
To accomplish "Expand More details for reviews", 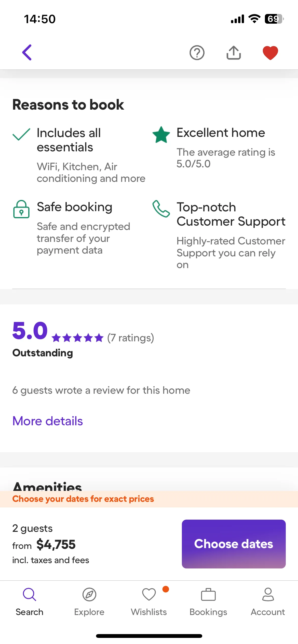I will 48,421.
